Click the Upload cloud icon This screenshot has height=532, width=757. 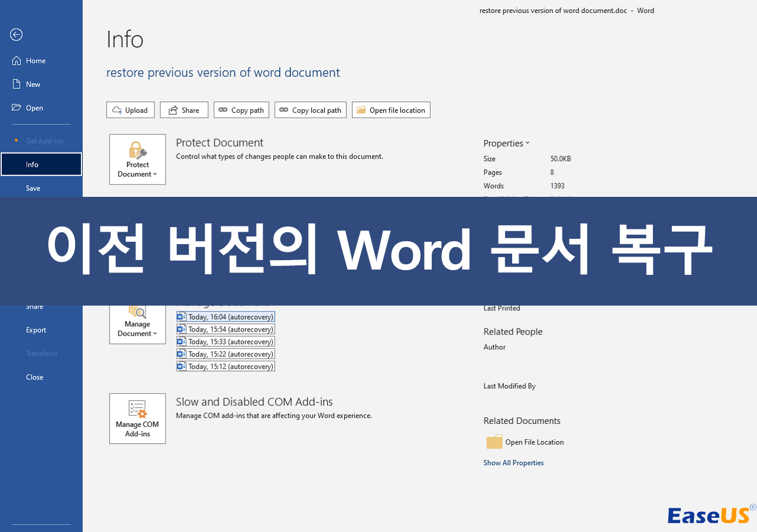117,109
